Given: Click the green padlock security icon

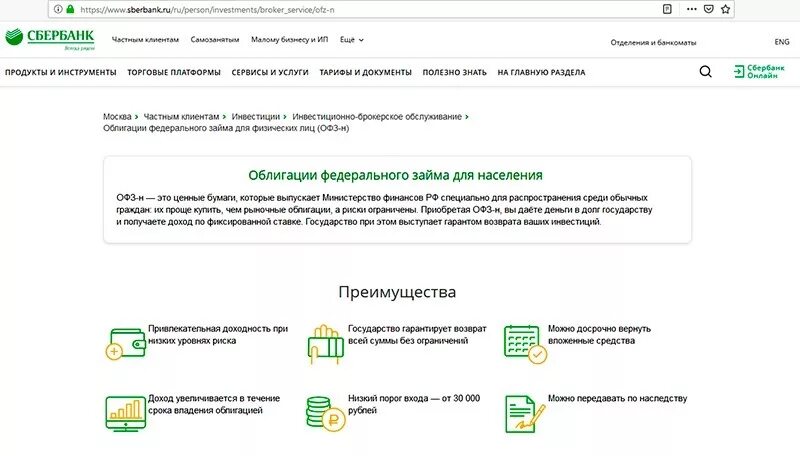Looking at the screenshot, I should 70,9.
